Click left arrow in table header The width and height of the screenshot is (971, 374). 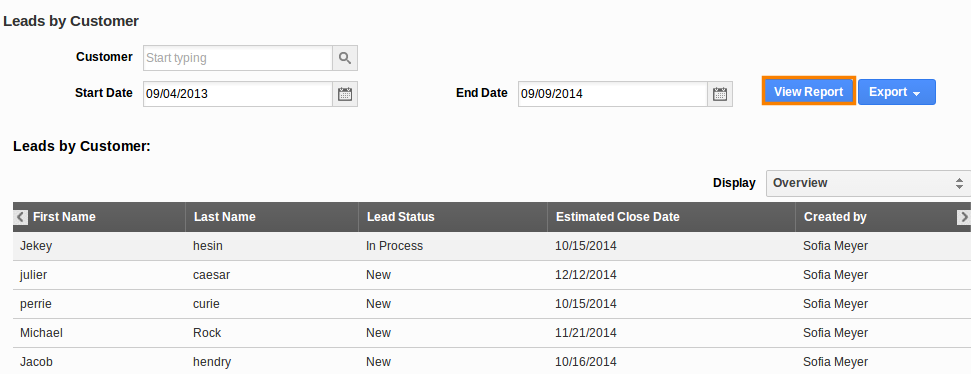tap(21, 217)
